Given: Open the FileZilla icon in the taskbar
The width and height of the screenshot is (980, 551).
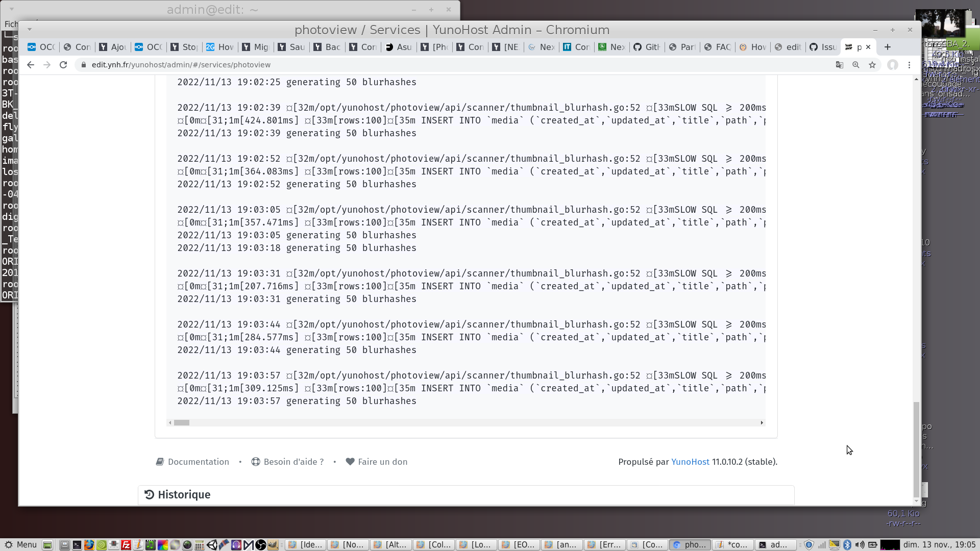Looking at the screenshot, I should (x=126, y=544).
